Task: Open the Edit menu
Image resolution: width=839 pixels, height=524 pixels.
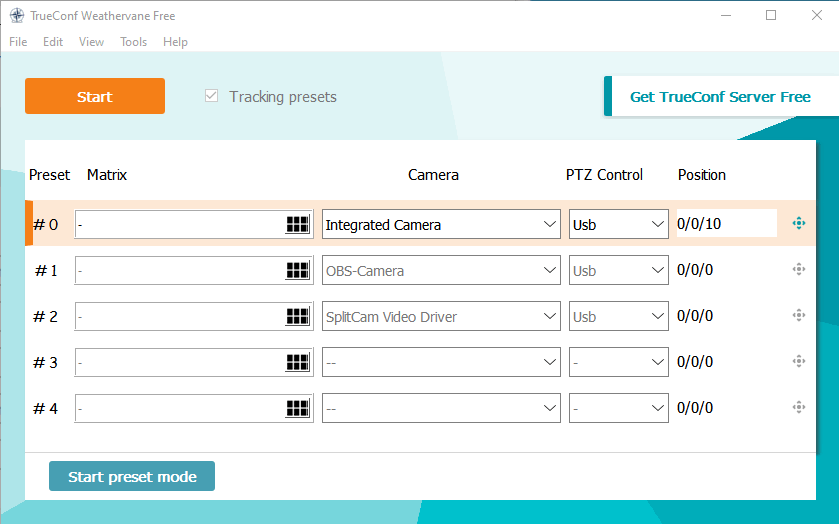Action: [53, 42]
